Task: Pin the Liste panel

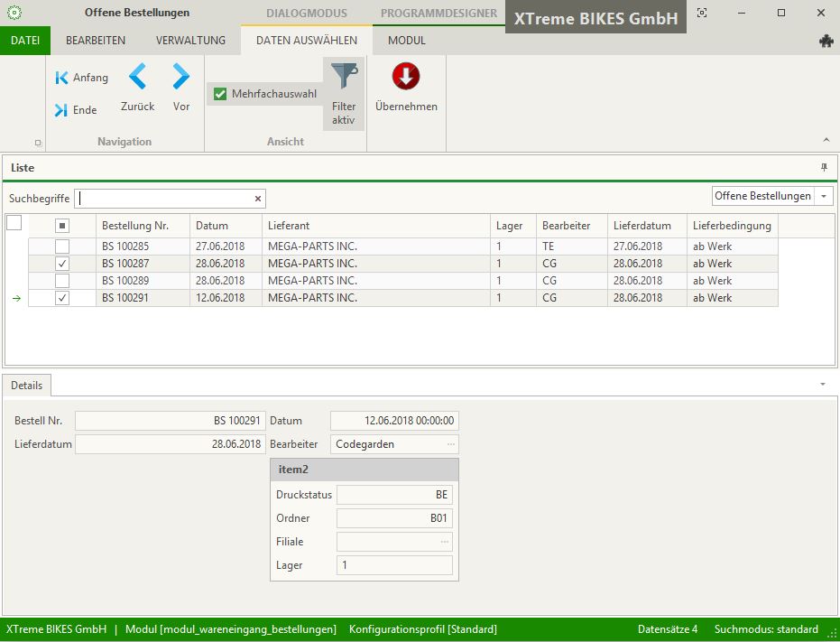Action: tap(824, 168)
